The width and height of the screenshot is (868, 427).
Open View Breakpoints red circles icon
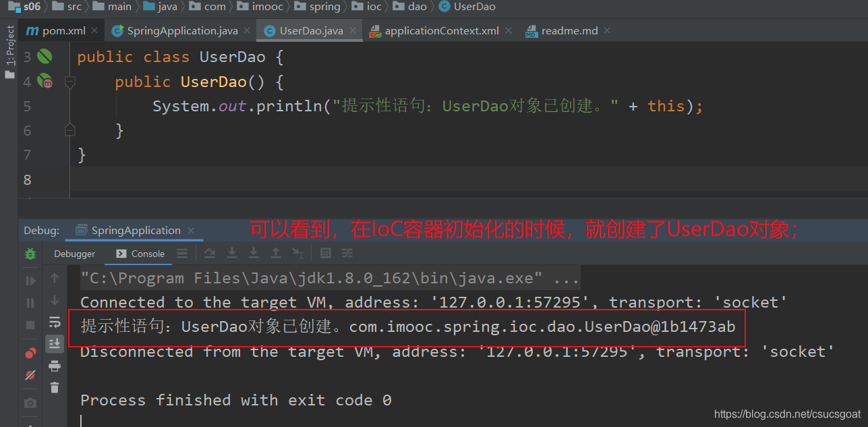30,353
